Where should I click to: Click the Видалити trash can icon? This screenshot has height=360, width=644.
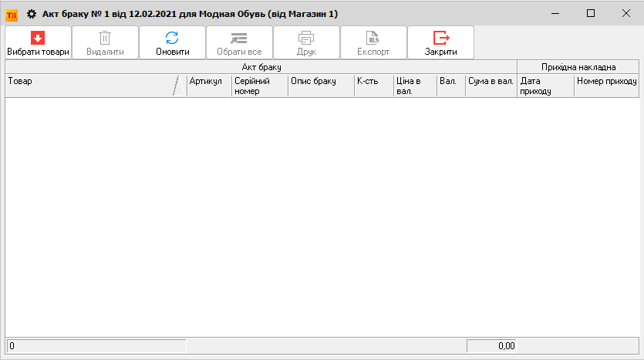point(105,38)
